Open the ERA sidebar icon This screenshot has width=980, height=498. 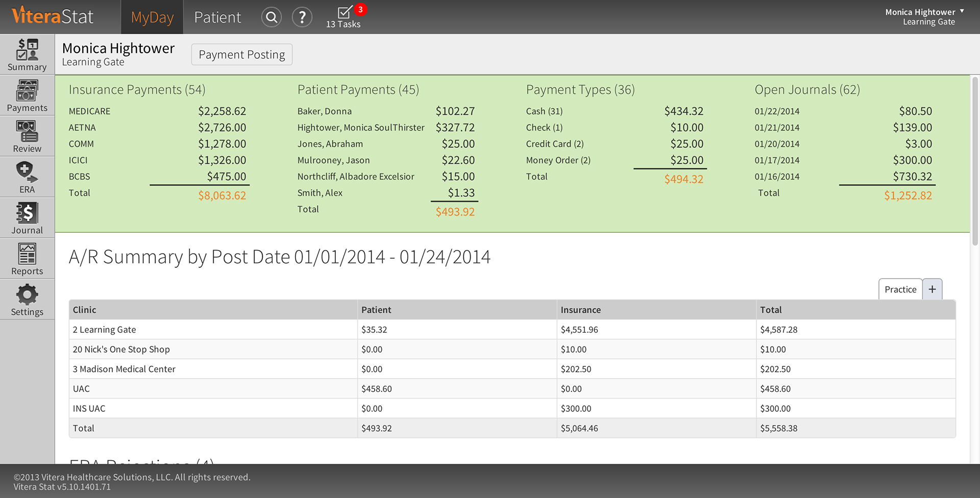(x=27, y=177)
